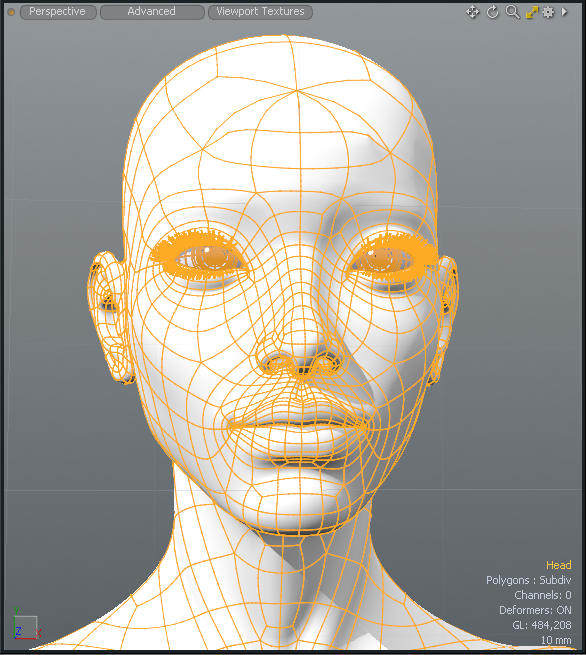The height and width of the screenshot is (655, 586).
Task: Click the 10 mm grid size label
Action: click(x=556, y=640)
